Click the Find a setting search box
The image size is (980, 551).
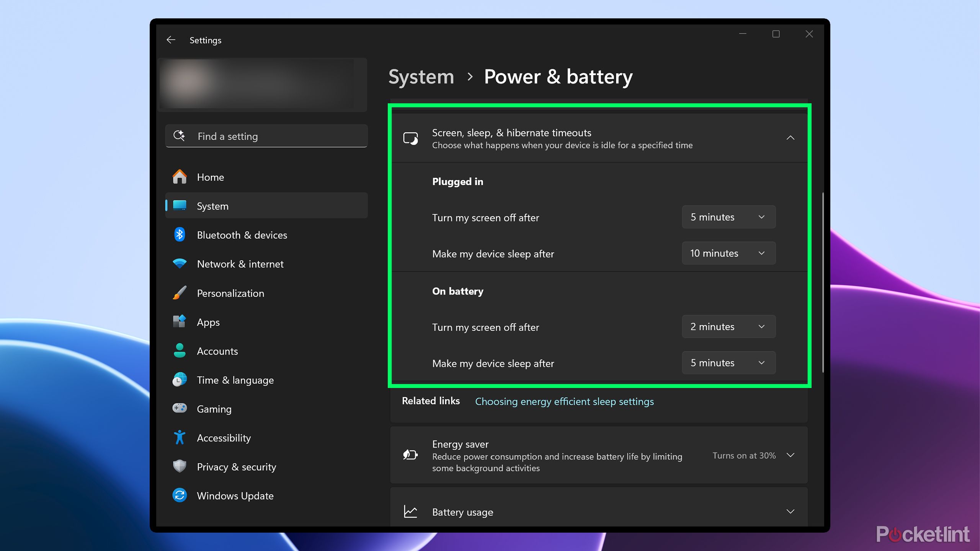point(266,136)
